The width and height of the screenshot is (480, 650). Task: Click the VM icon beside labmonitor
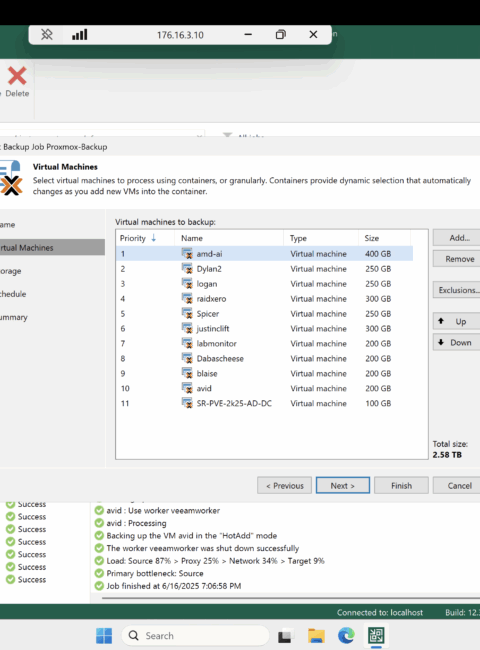click(x=187, y=343)
